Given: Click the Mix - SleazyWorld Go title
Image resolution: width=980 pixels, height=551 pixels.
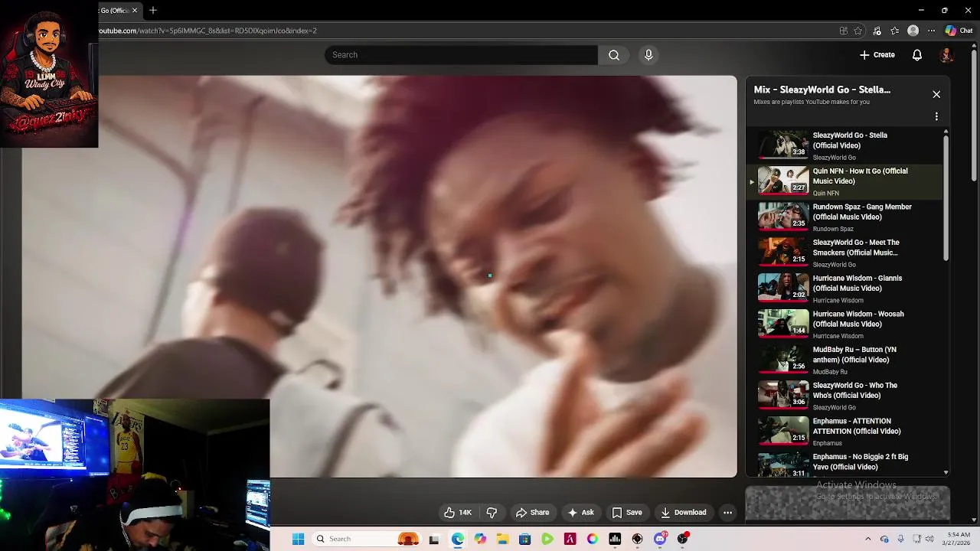Looking at the screenshot, I should point(822,90).
